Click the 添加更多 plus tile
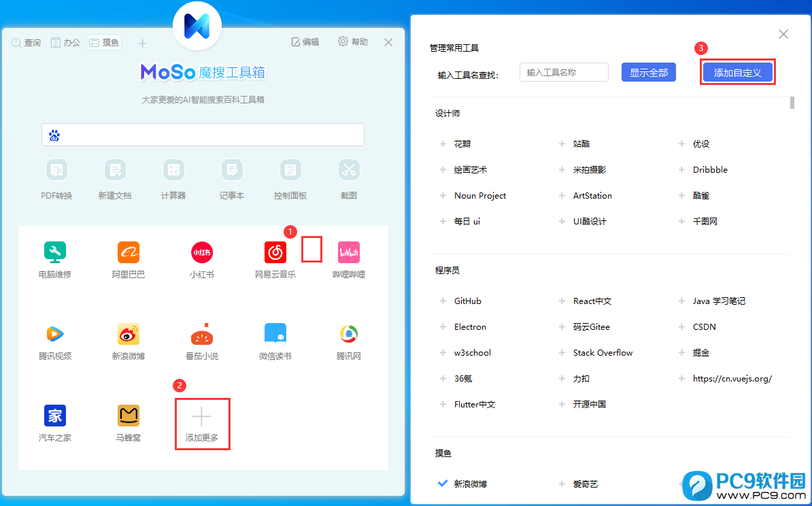The height and width of the screenshot is (506, 812). (202, 424)
